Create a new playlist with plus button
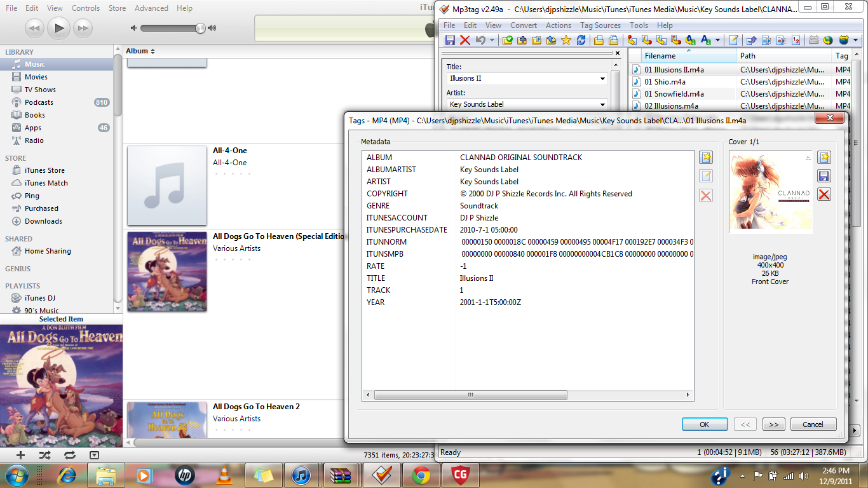Image resolution: width=868 pixels, height=488 pixels. (x=21, y=455)
